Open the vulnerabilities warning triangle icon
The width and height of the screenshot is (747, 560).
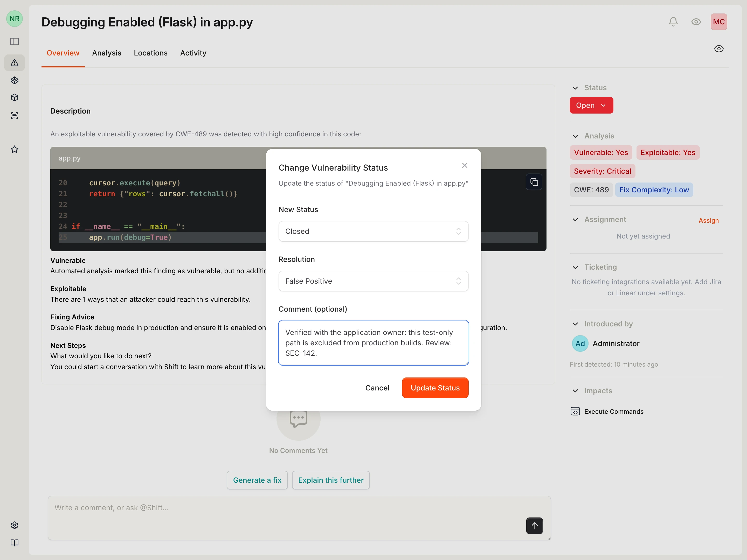pyautogui.click(x=15, y=63)
